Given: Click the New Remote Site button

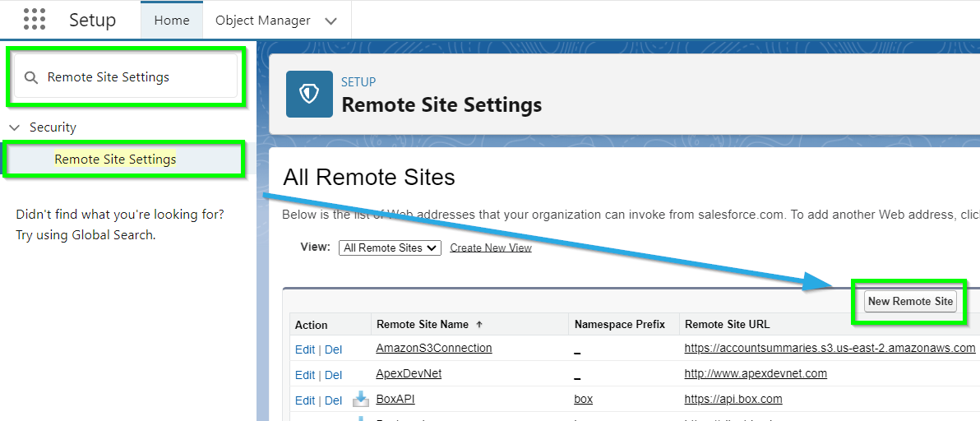Looking at the screenshot, I should coord(910,302).
